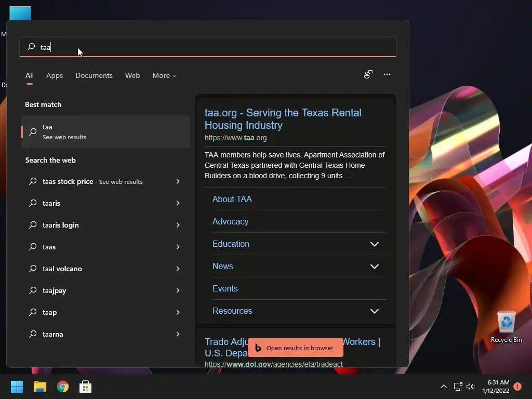
Task: Click the Bing logo on Open results
Action: click(x=258, y=348)
